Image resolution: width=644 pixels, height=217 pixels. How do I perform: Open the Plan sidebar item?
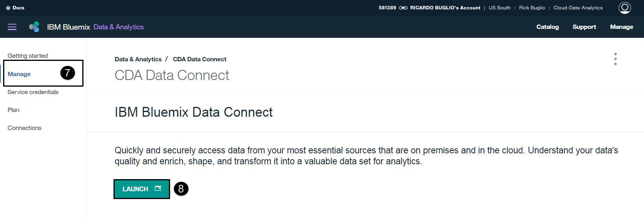pyautogui.click(x=14, y=110)
